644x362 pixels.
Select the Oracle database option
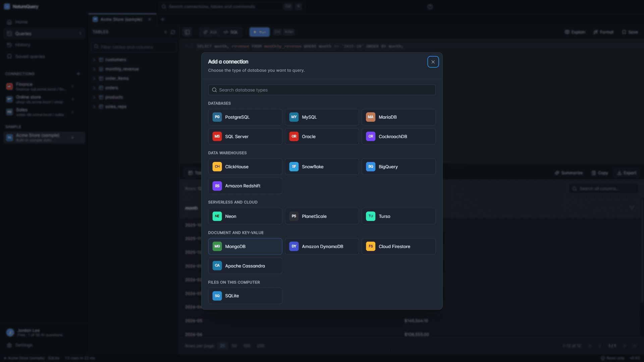[322, 136]
